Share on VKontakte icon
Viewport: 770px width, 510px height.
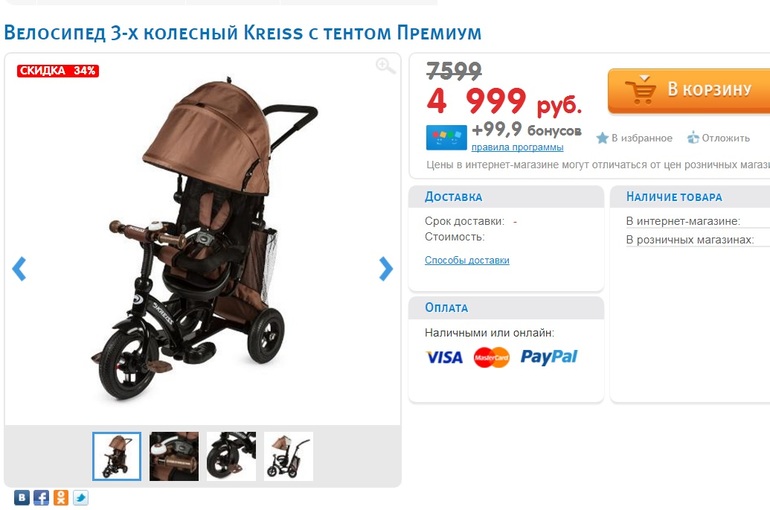pyautogui.click(x=22, y=498)
